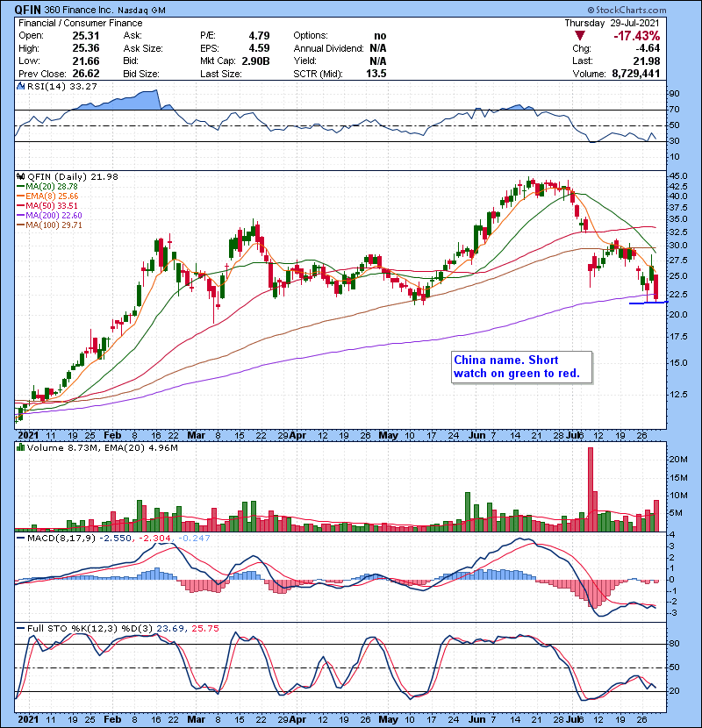Click the red down-triangle change indicator
702x728 pixels.
pyautogui.click(x=579, y=35)
